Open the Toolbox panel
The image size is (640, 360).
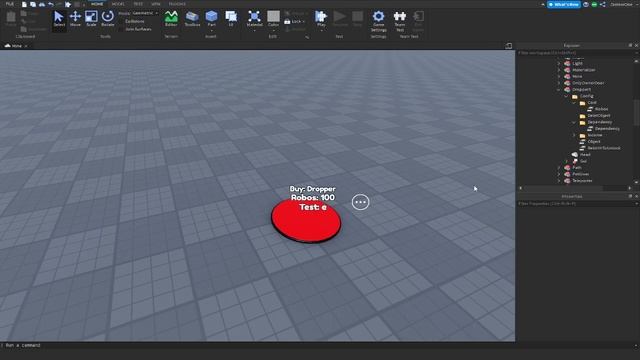[x=192, y=19]
